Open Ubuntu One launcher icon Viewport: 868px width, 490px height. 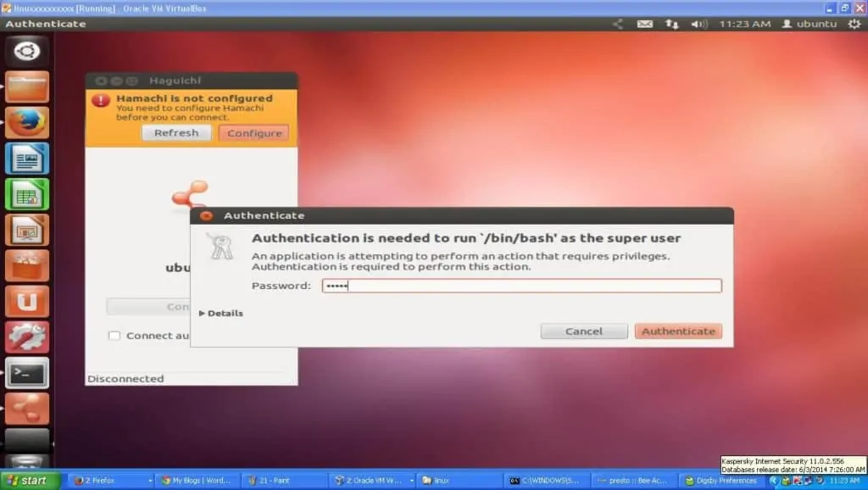click(x=27, y=302)
